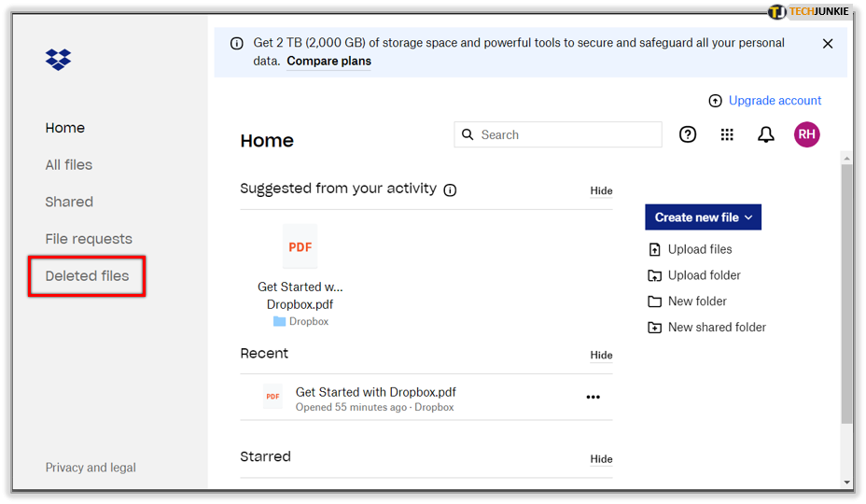Click the Upload folder icon
Viewport: 866px width, 504px height.
(x=654, y=275)
